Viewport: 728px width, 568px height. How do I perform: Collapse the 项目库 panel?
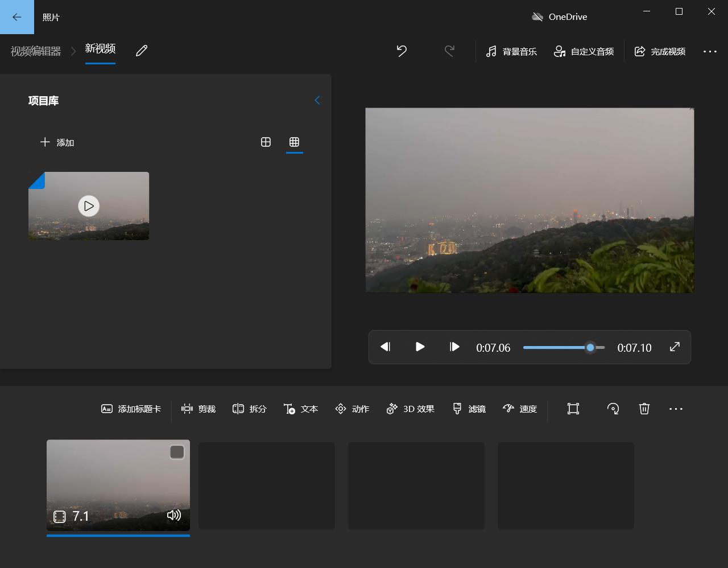pyautogui.click(x=317, y=100)
